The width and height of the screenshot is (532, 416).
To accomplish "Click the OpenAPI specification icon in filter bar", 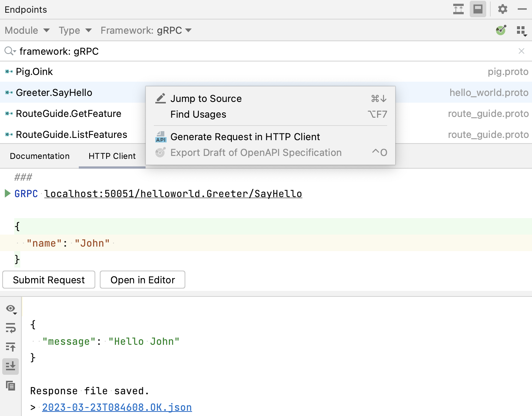I will pos(500,30).
